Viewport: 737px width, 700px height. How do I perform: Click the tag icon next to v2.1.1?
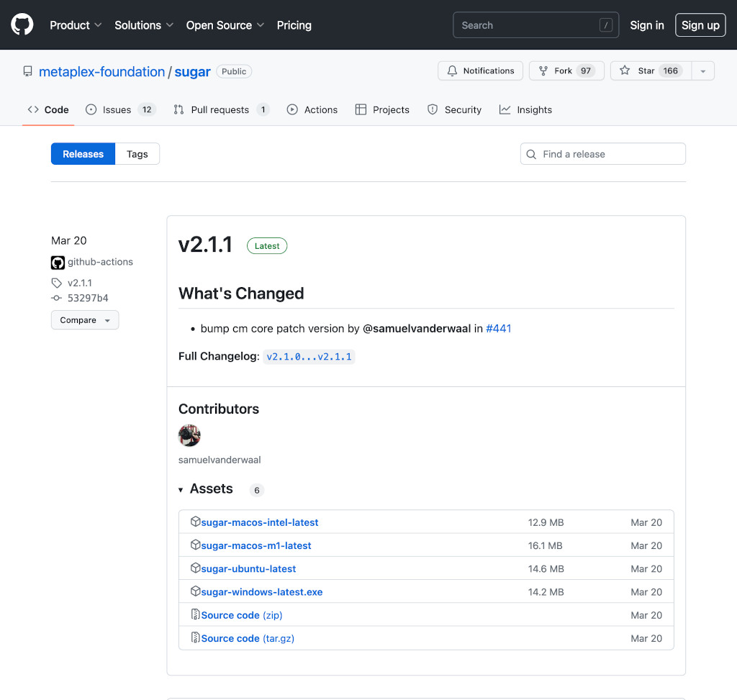coord(56,283)
